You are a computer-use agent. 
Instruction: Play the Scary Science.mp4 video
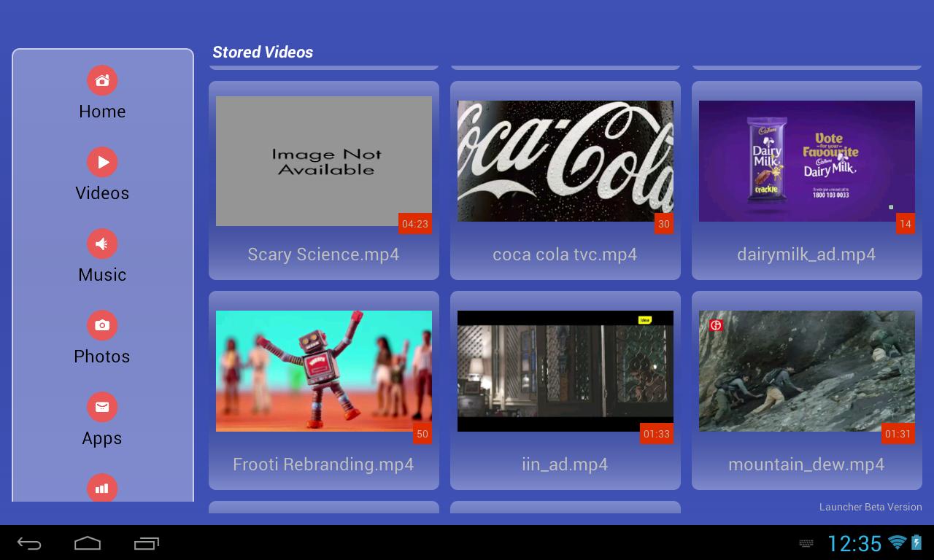pyautogui.click(x=323, y=161)
